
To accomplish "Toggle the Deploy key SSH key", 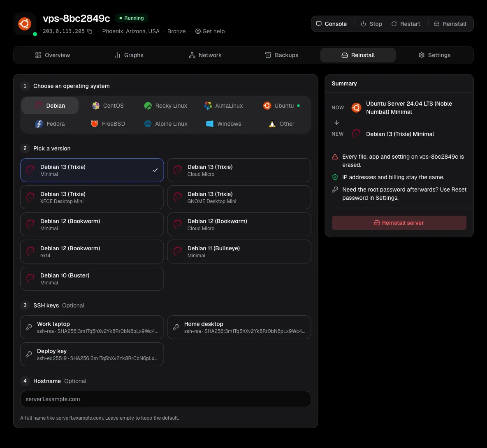I will pyautogui.click(x=92, y=354).
